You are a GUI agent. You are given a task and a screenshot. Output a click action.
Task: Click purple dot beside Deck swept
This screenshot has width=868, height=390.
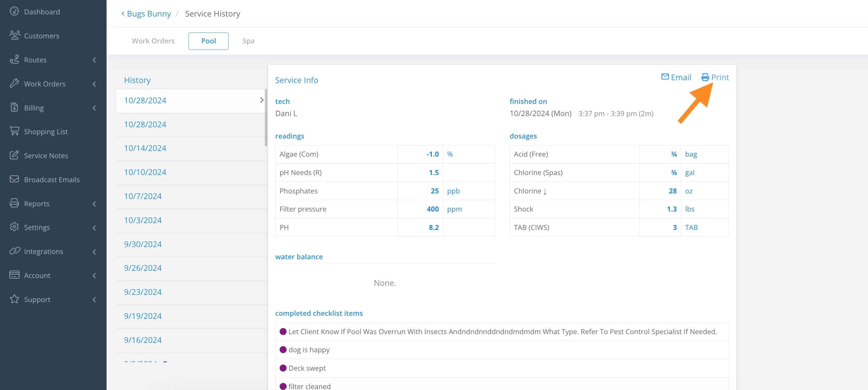pyautogui.click(x=283, y=368)
